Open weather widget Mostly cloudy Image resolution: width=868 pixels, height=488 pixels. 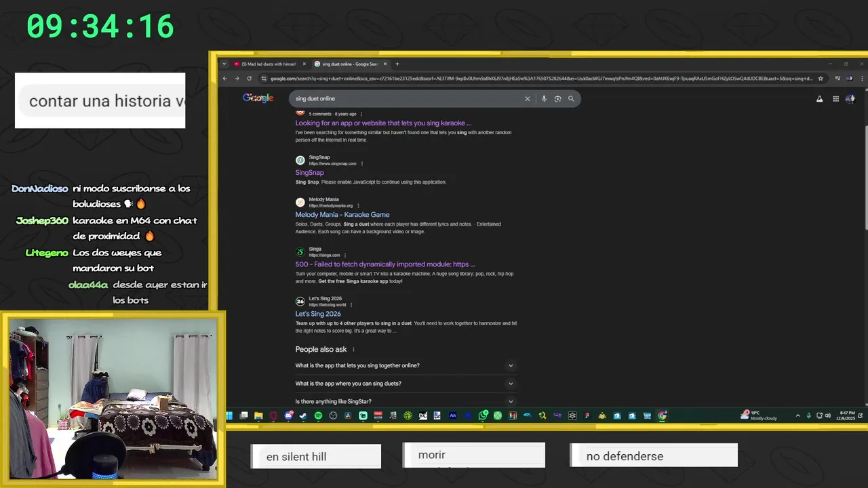pyautogui.click(x=760, y=415)
